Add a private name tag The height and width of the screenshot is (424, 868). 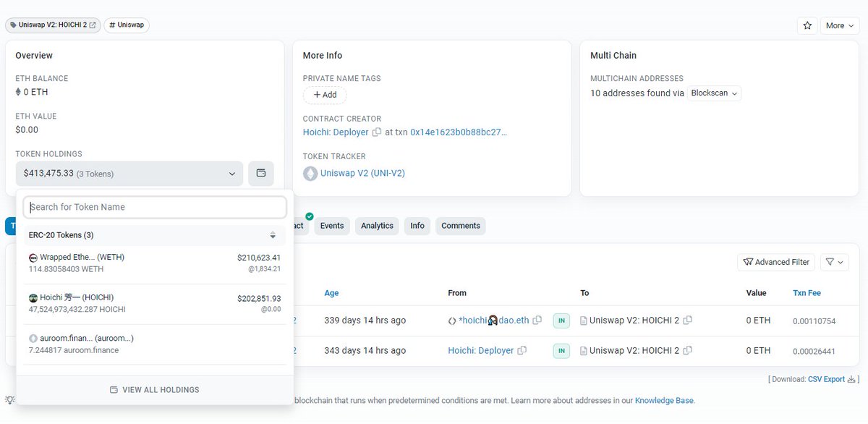click(325, 95)
